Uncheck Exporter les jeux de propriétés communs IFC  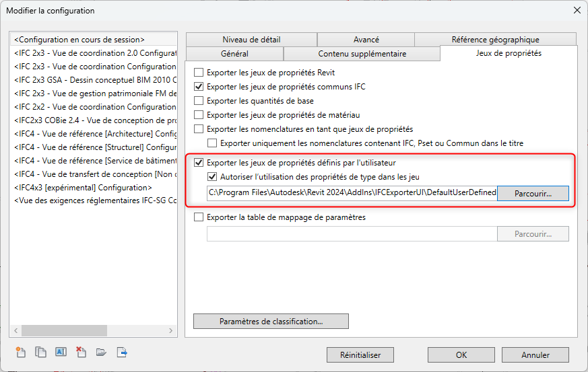tap(199, 87)
